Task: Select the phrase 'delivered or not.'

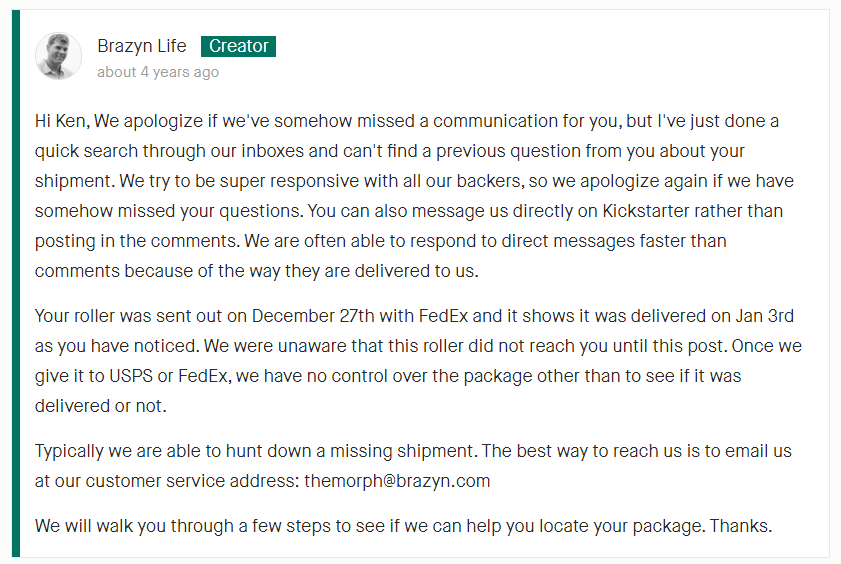Action: click(x=100, y=406)
